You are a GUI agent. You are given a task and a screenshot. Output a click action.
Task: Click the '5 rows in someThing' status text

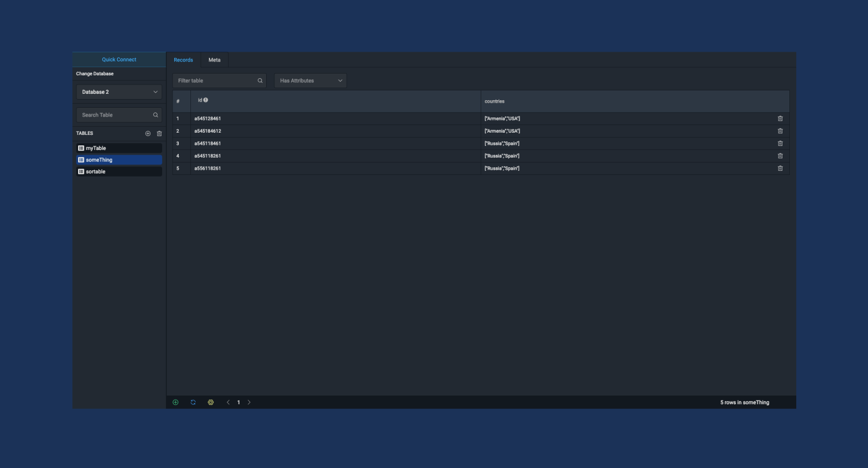coord(745,402)
